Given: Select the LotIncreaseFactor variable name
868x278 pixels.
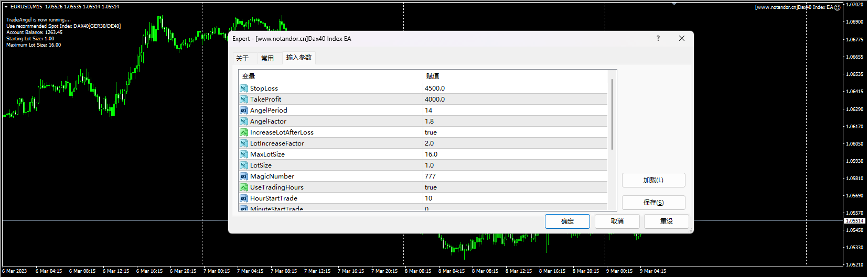Looking at the screenshot, I should [277, 143].
